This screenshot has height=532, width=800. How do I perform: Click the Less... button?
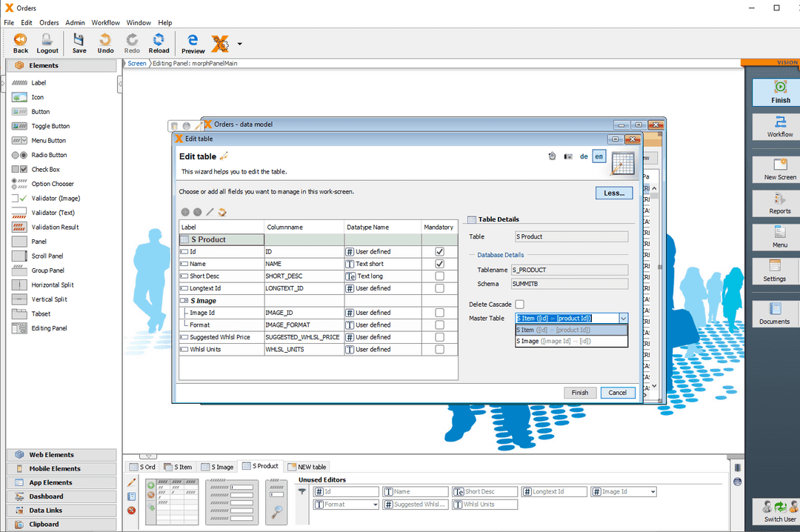coord(613,193)
